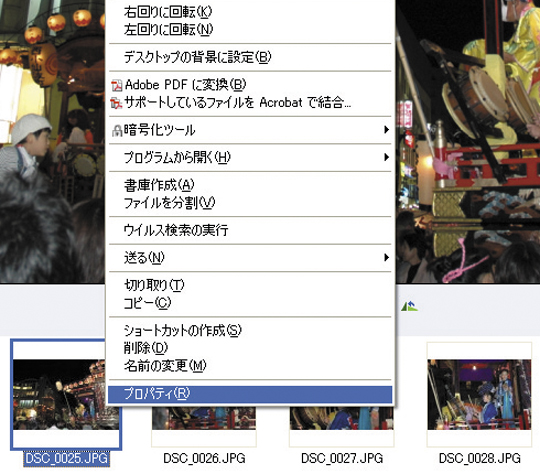Expand the プログラムから開く submenu arrow
540x474 pixels.
click(386, 157)
